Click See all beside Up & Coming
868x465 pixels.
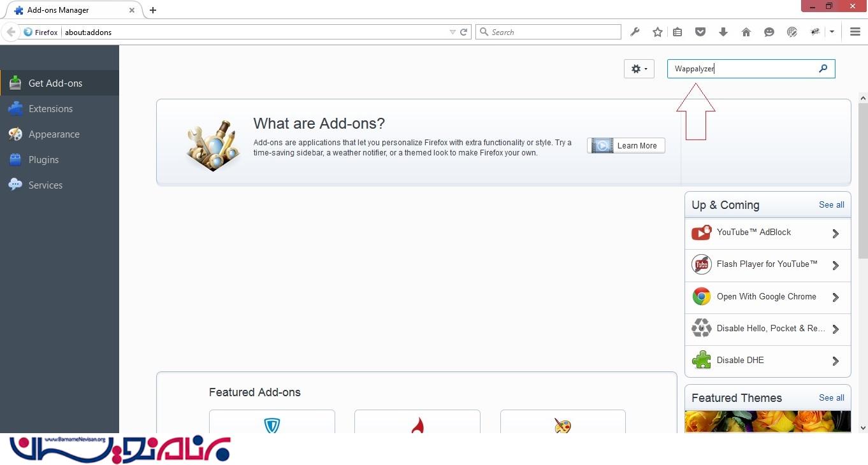click(831, 204)
